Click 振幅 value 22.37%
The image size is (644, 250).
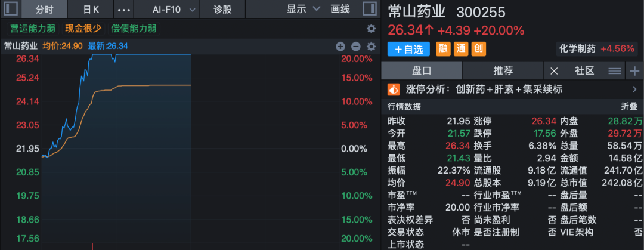click(454, 170)
